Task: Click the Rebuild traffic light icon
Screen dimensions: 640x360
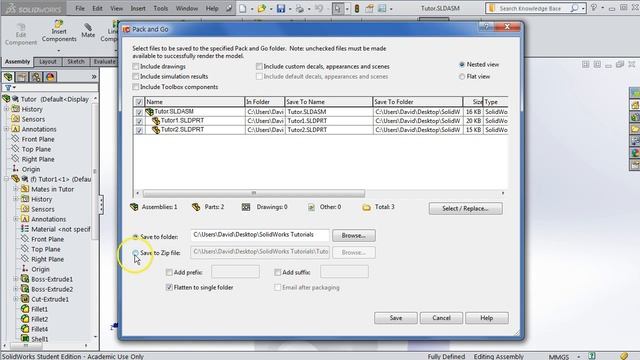Action: (357, 8)
